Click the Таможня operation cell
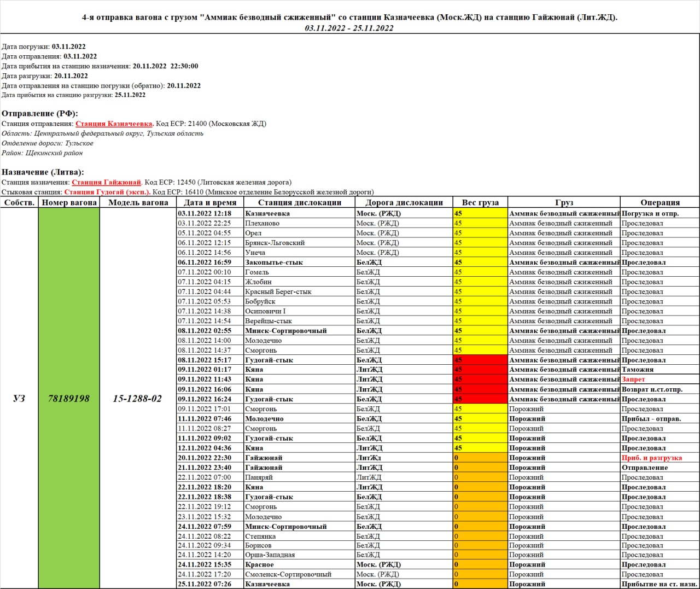 [x=638, y=370]
